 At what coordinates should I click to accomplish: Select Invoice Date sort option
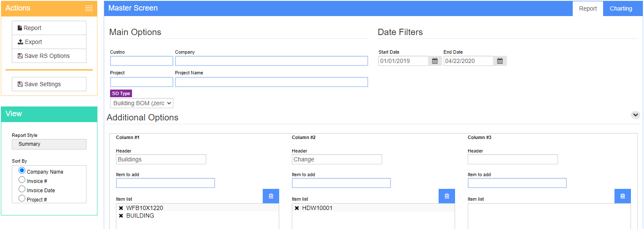click(x=22, y=189)
